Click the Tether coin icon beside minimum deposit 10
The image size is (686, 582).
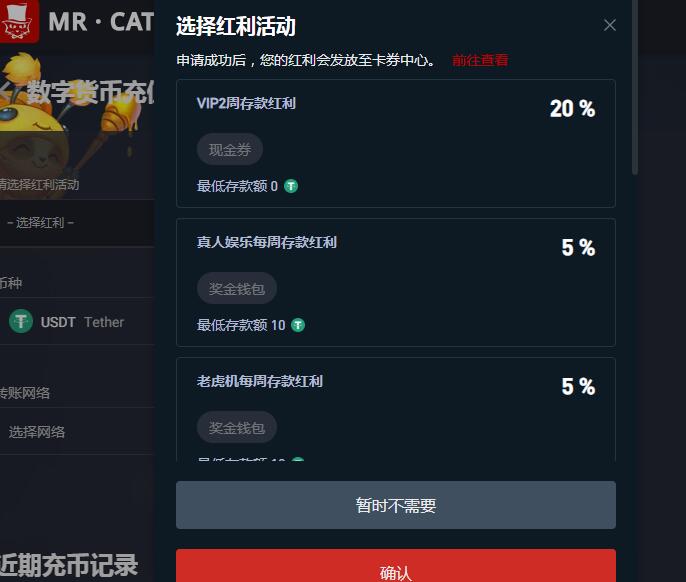298,325
